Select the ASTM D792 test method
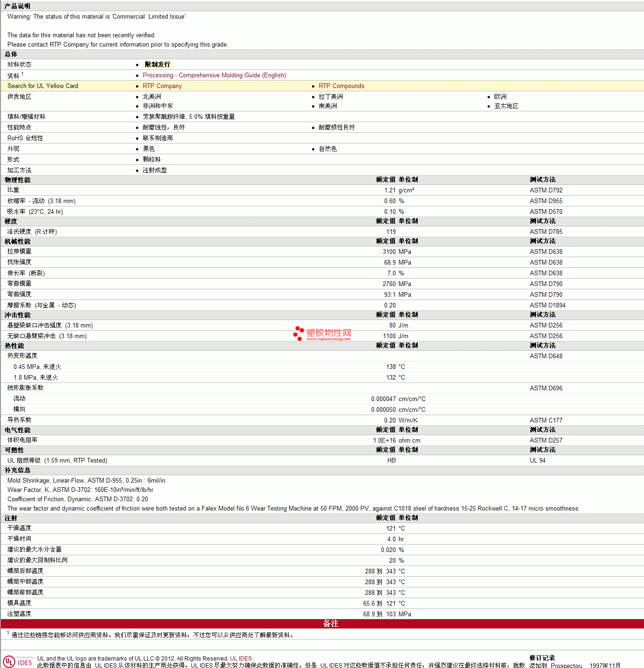The height and width of the screenshot is (668, 644). click(546, 191)
